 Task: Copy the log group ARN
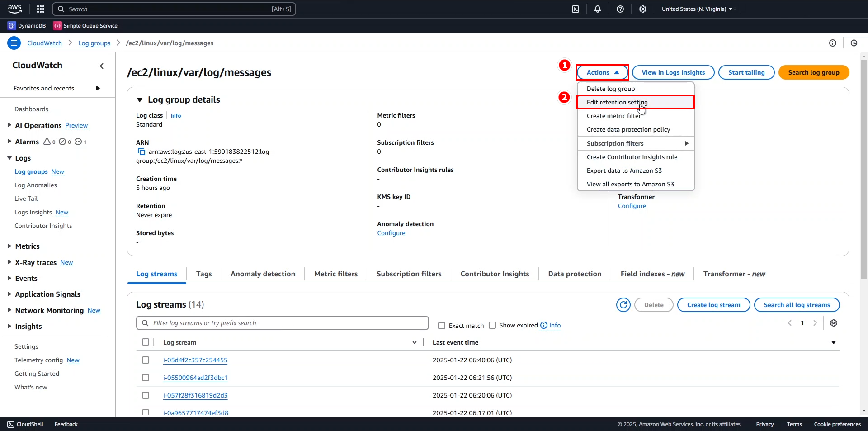click(142, 152)
